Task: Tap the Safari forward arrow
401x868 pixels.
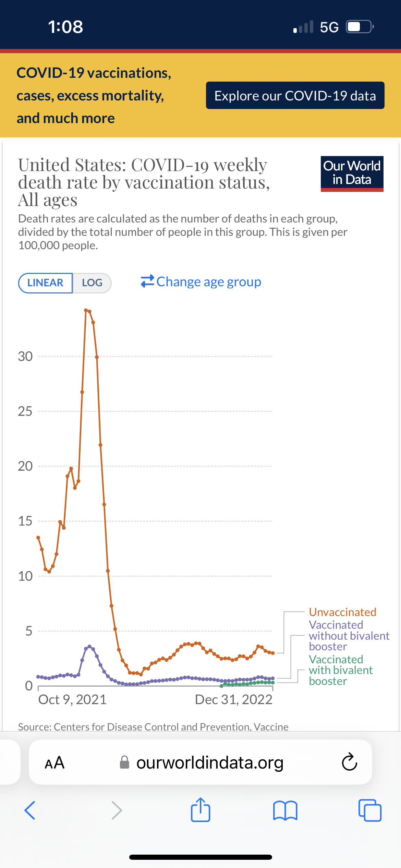Action: click(x=117, y=810)
